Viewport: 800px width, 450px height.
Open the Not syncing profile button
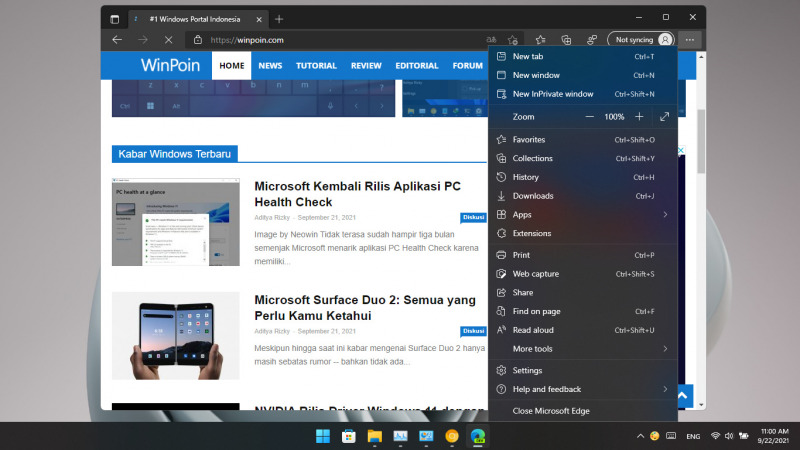[641, 40]
